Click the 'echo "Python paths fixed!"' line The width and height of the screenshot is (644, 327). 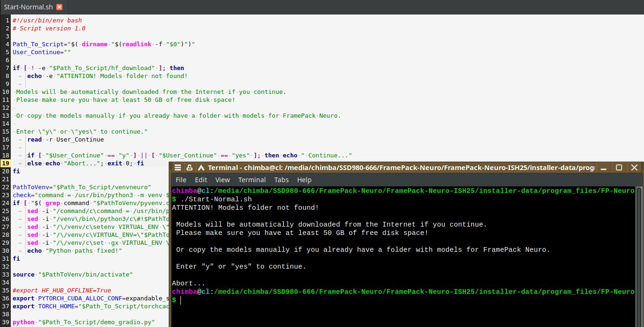point(75,251)
